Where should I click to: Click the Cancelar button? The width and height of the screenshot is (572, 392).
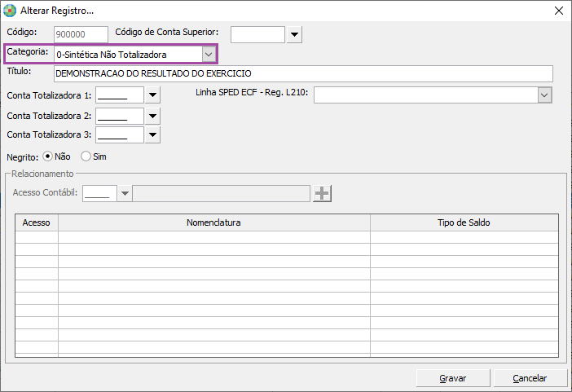coord(530,378)
